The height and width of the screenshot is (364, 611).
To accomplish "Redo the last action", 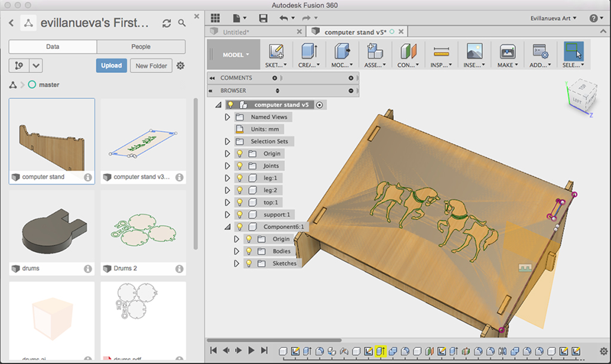I will coord(306,18).
